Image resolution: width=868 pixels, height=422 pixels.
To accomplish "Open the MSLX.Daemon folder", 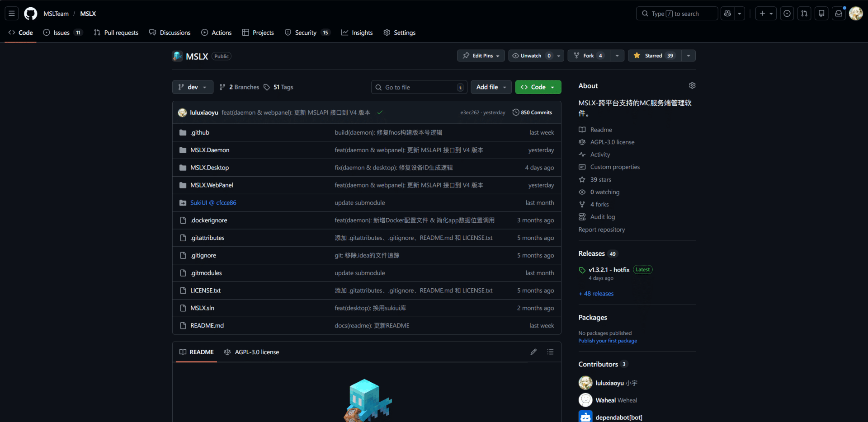I will pos(210,150).
